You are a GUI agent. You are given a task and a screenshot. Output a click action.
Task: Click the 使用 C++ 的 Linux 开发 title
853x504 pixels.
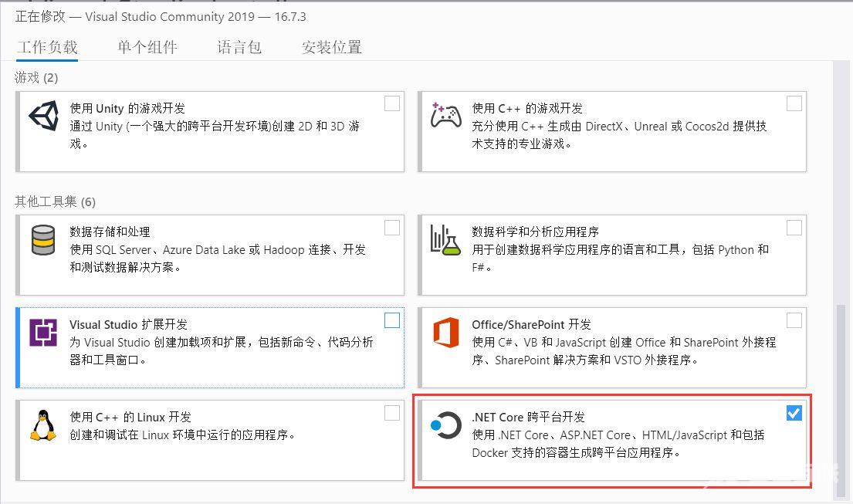[130, 417]
